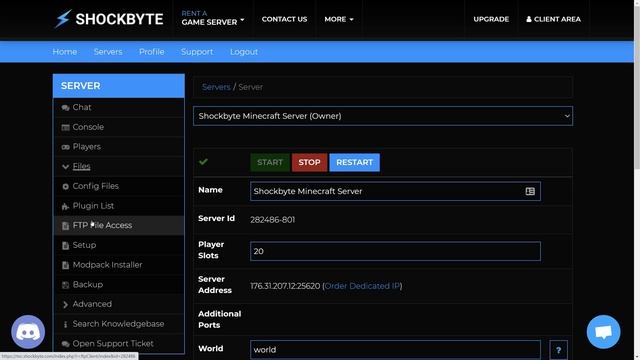Click the Plugin List puzzle icon
This screenshot has height=360, width=640.
tap(65, 206)
